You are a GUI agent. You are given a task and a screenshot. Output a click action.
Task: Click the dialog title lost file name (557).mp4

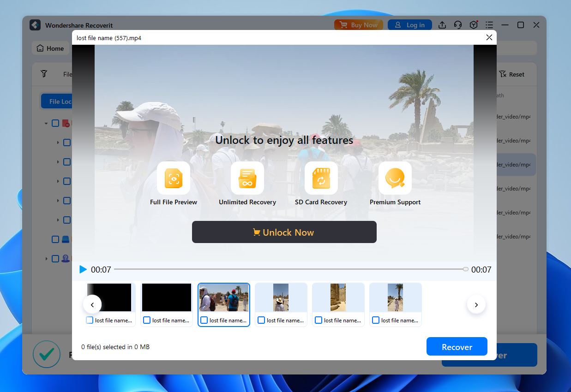[109, 38]
